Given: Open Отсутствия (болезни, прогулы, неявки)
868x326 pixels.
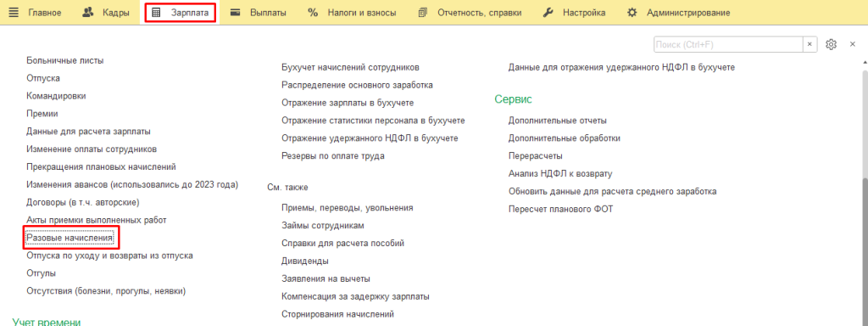Looking at the screenshot, I should click(x=106, y=291).
